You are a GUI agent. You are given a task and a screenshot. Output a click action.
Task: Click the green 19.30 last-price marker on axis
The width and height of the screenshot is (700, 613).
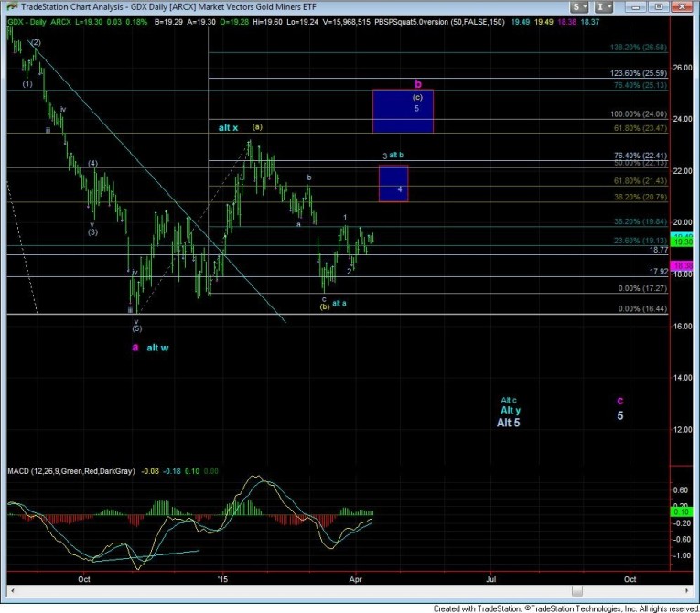click(682, 242)
